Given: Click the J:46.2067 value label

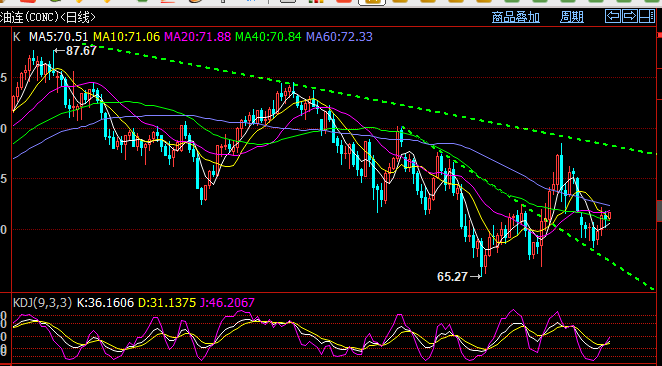Looking at the screenshot, I should pyautogui.click(x=227, y=303).
